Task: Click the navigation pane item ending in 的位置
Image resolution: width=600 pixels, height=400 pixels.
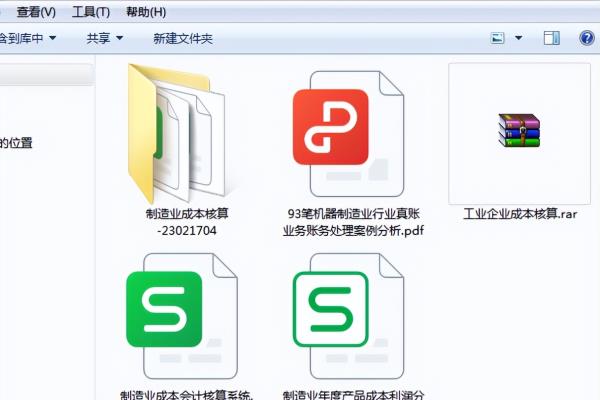Action: (16, 143)
